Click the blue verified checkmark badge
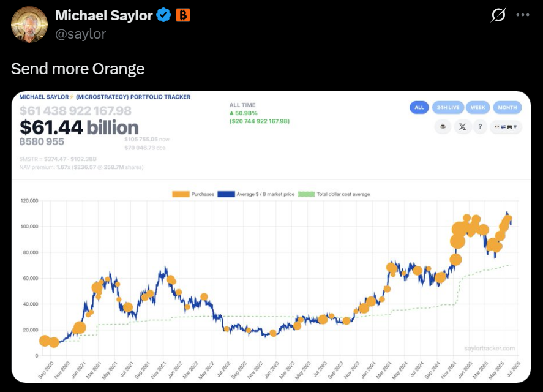The width and height of the screenshot is (543, 392). [163, 16]
